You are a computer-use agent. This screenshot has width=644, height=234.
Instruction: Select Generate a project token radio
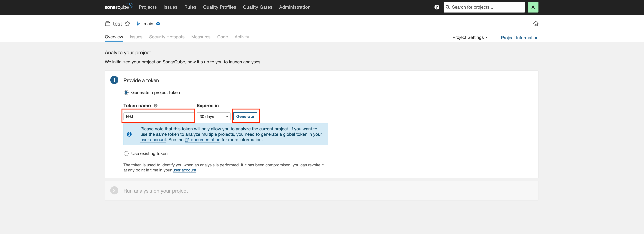tap(126, 92)
